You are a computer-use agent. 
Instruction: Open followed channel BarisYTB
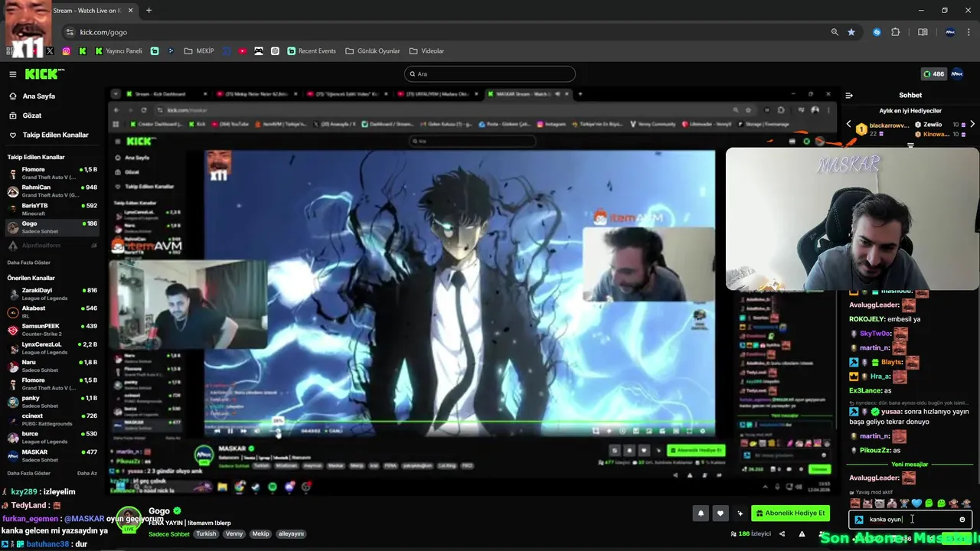tap(51, 209)
